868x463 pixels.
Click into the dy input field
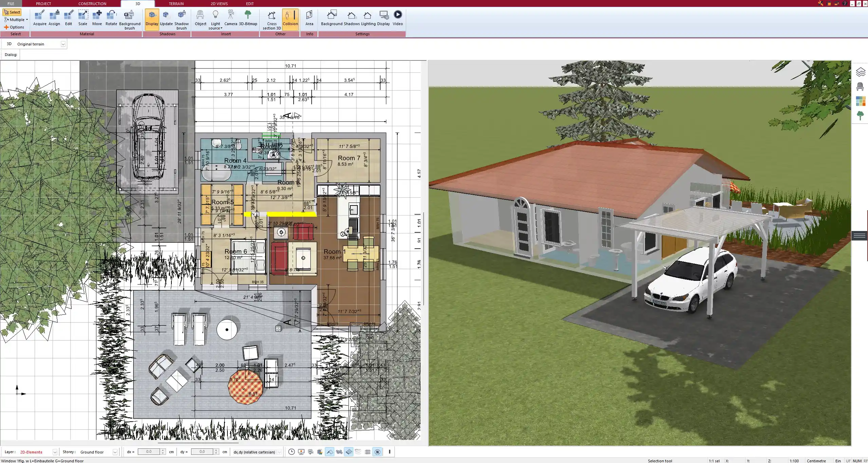pos(202,452)
